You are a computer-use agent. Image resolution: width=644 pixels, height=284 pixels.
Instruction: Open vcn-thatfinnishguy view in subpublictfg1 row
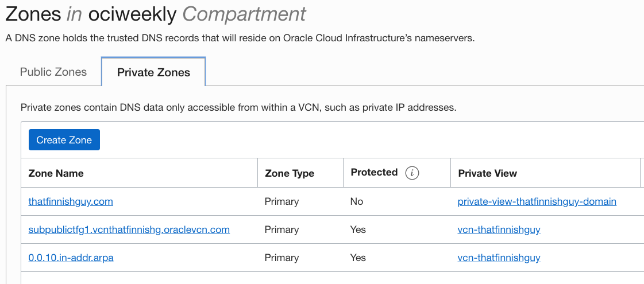coord(499,229)
